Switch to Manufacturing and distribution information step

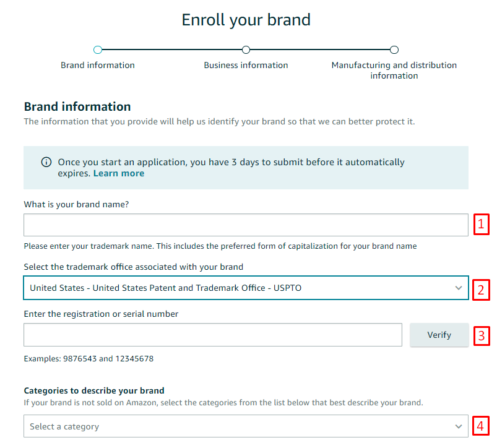(394, 70)
